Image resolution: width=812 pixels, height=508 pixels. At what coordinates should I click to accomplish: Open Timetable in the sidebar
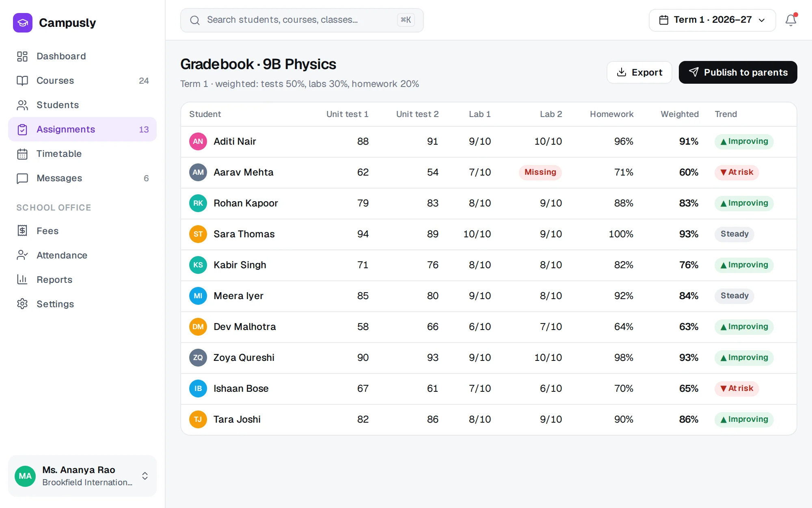[x=82, y=154]
